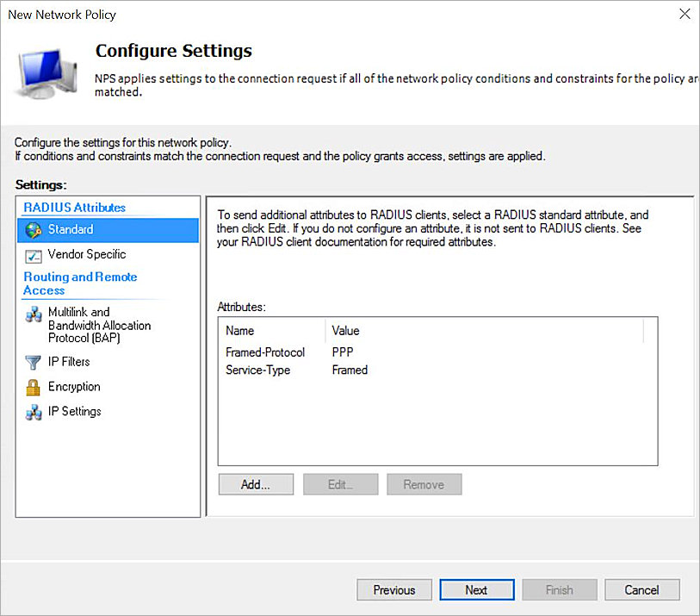Image resolution: width=700 pixels, height=616 pixels.
Task: Cancel the New Network Policy wizard
Action: [642, 589]
